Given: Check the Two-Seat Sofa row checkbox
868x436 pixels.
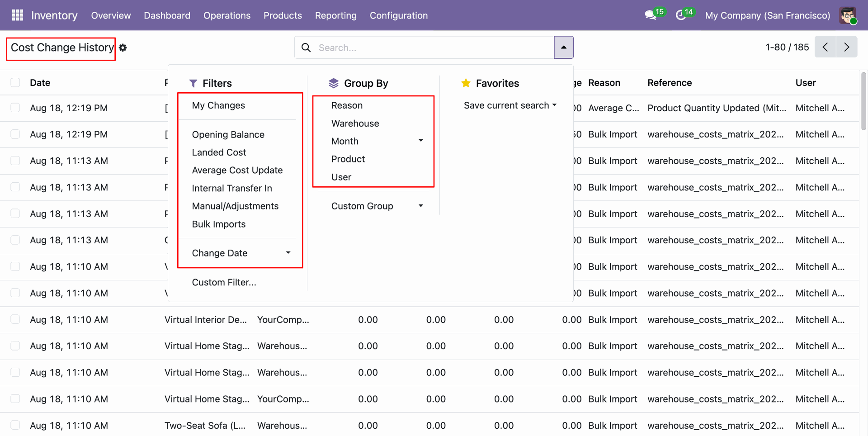Looking at the screenshot, I should click(15, 425).
